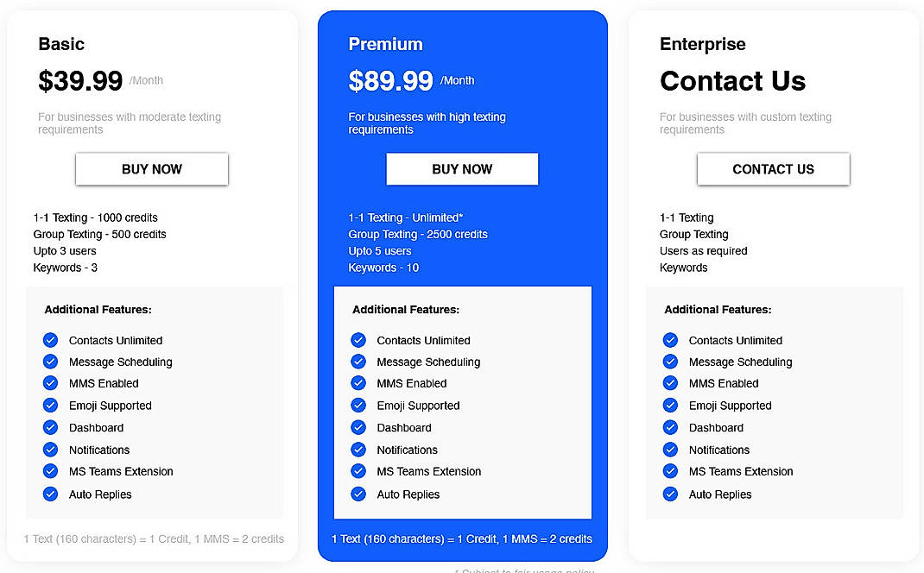Click the Contacts Unlimited check icon under Premium

coord(358,340)
